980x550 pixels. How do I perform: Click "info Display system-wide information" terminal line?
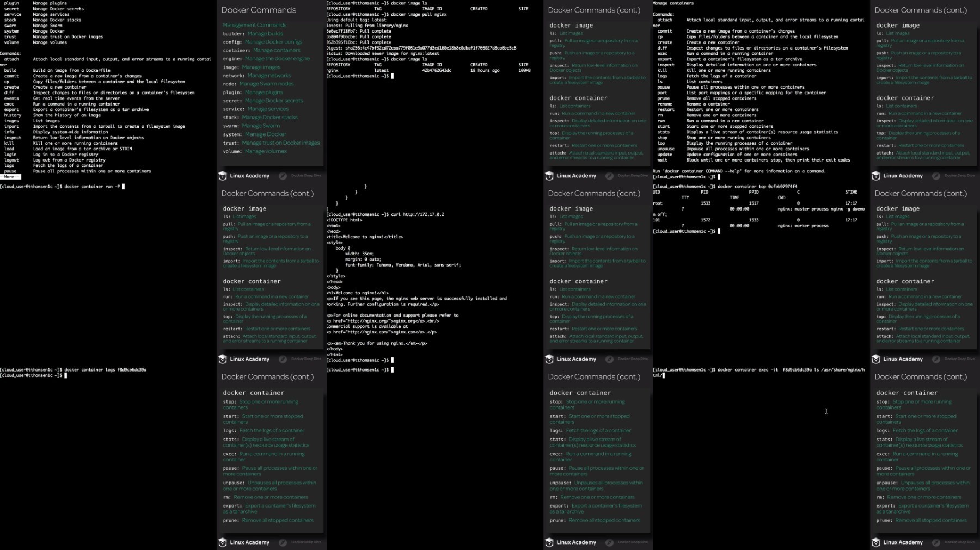(x=56, y=132)
